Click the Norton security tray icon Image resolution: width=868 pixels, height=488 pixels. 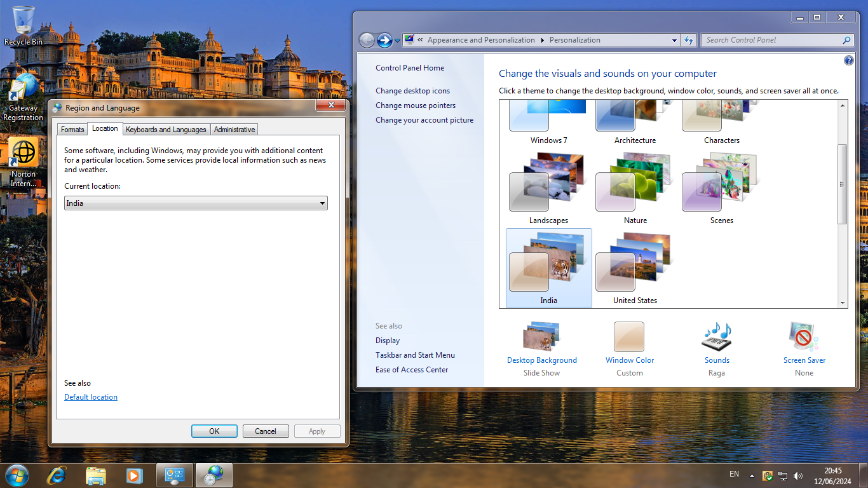click(768, 475)
